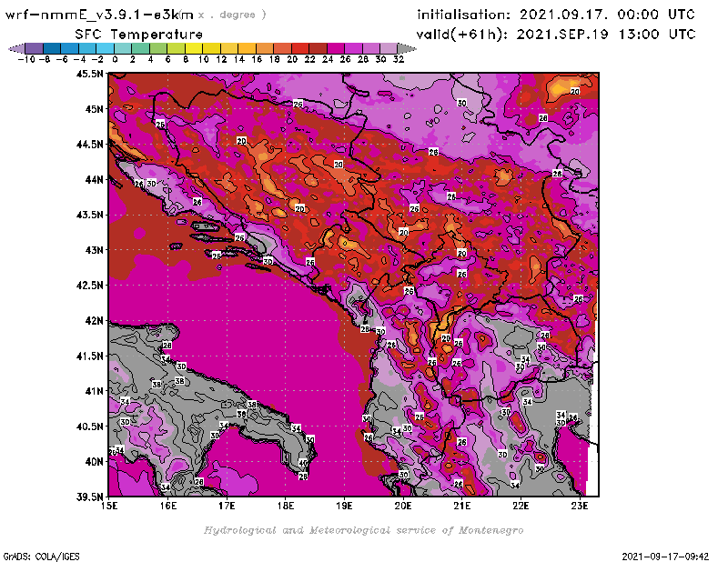
Task: Pick the magenta legend swatch between 24 and 26
Action: (x=336, y=48)
